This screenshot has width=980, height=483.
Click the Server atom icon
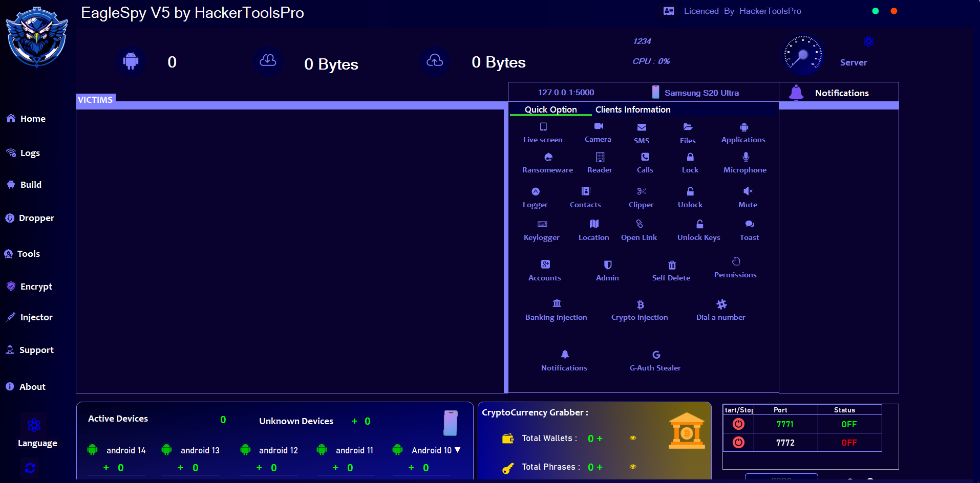coord(868,41)
